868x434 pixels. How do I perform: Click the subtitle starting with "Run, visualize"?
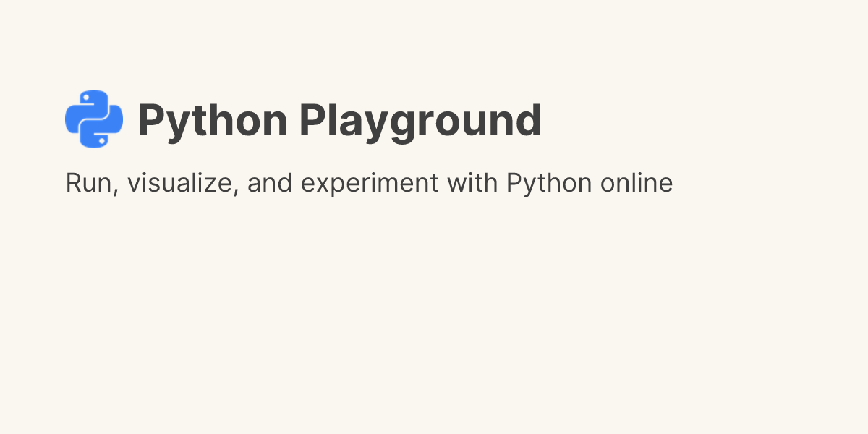click(x=369, y=183)
